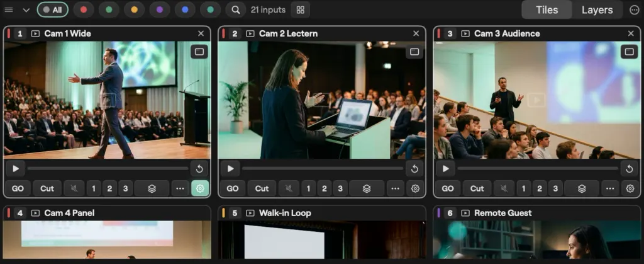
Task: Filter inputs by red color tag
Action: point(84,9)
